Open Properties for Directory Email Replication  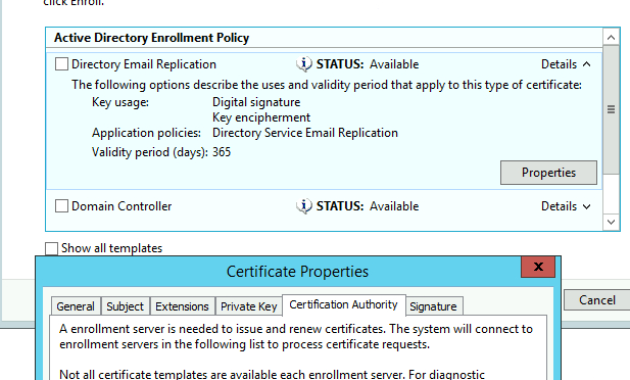click(548, 173)
